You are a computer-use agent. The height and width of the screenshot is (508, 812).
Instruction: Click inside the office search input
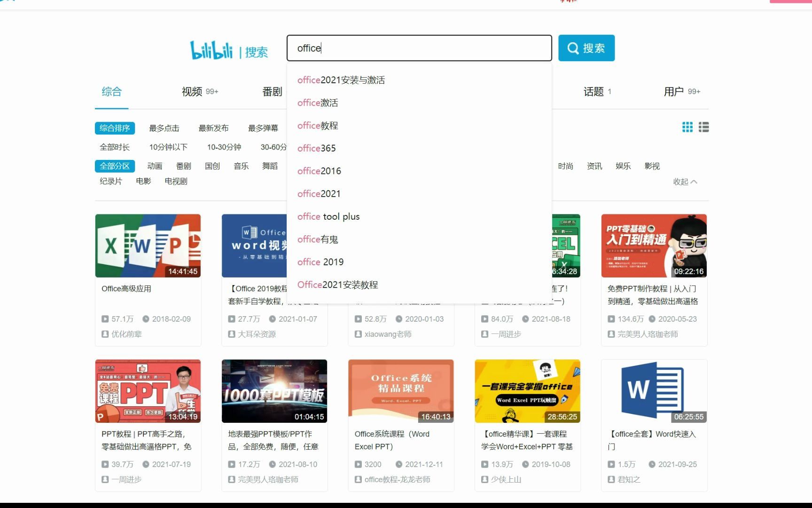[419, 48]
